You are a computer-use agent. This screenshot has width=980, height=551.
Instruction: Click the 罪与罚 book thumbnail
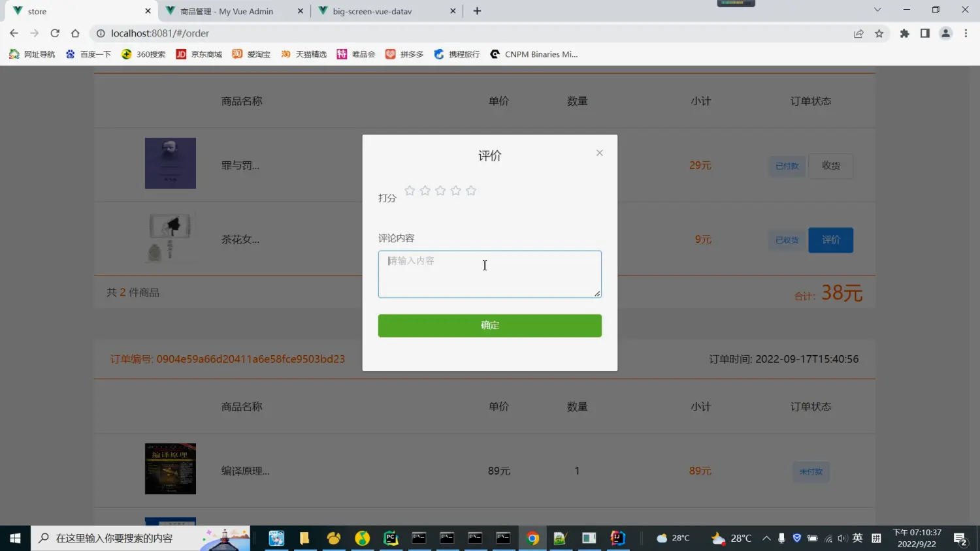(x=171, y=163)
